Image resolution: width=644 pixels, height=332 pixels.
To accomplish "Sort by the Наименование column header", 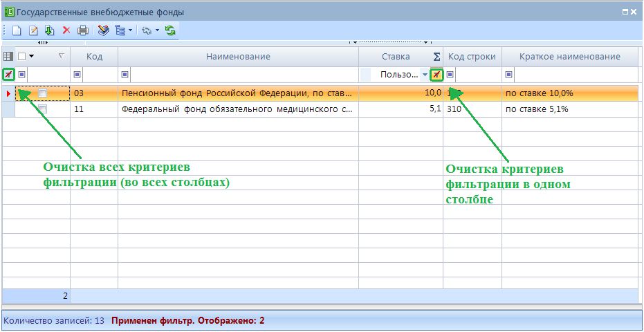I will pos(238,57).
